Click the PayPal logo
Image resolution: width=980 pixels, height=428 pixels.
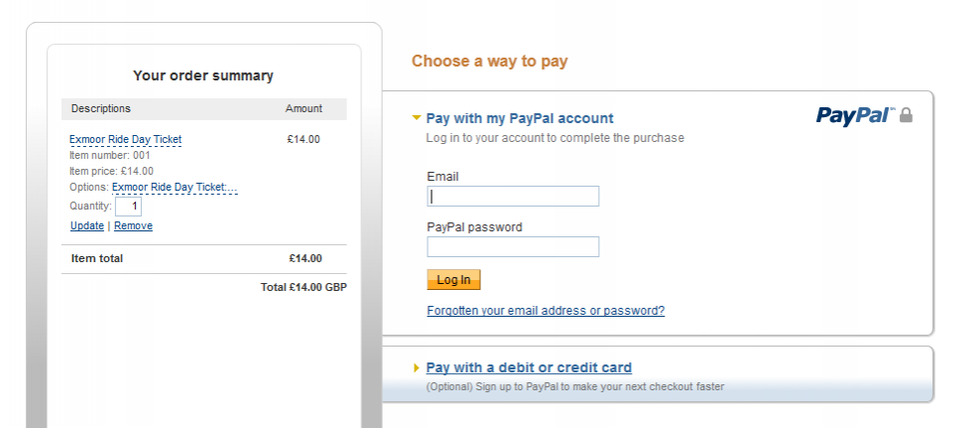855,115
